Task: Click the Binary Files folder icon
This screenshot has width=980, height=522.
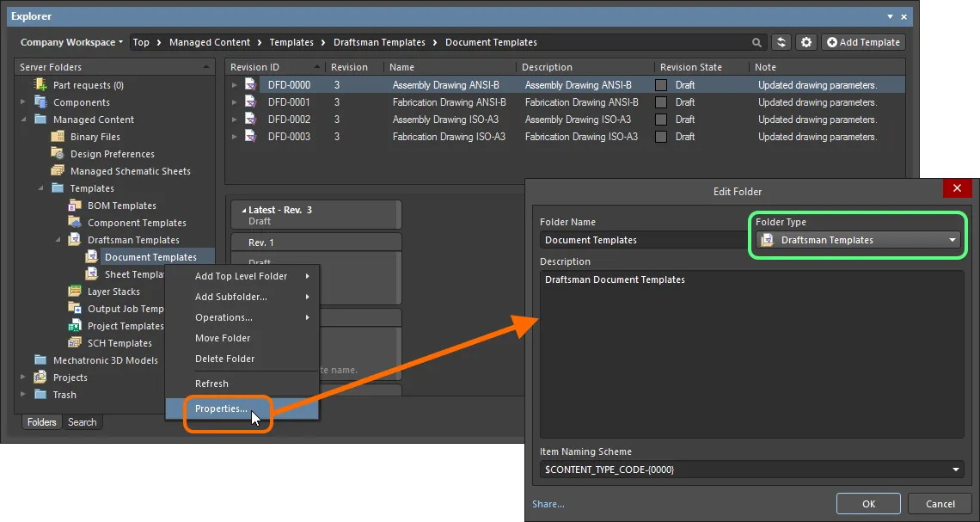Action: pyautogui.click(x=58, y=137)
